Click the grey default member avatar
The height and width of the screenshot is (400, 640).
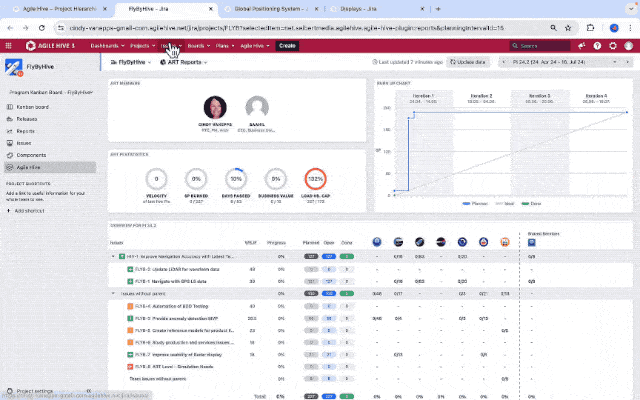click(257, 107)
